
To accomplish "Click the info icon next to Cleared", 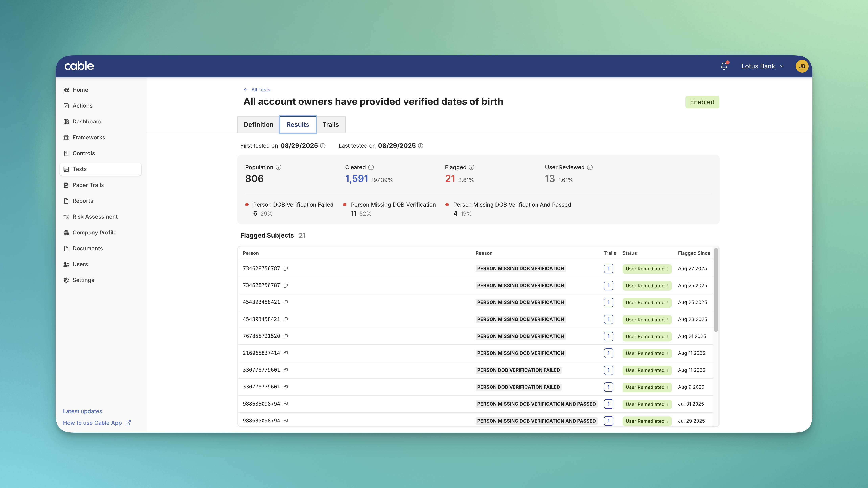I will [x=371, y=167].
